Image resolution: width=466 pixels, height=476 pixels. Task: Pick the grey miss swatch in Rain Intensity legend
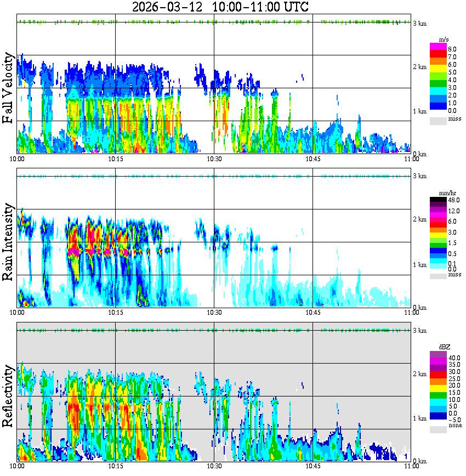pos(438,276)
